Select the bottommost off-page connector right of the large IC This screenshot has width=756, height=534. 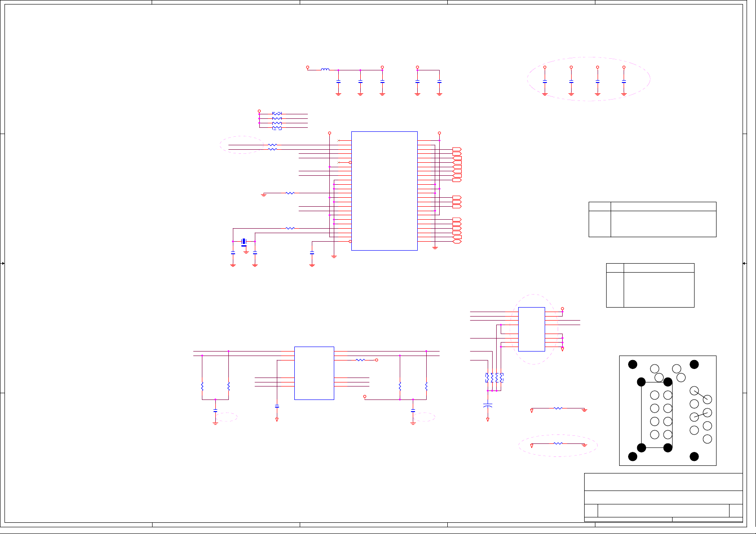(x=457, y=242)
